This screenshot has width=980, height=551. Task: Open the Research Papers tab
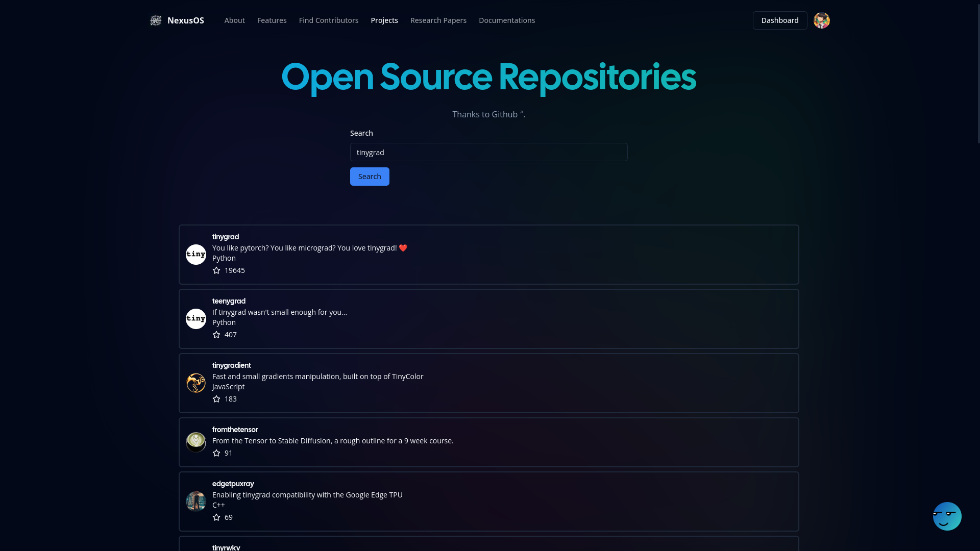click(438, 20)
